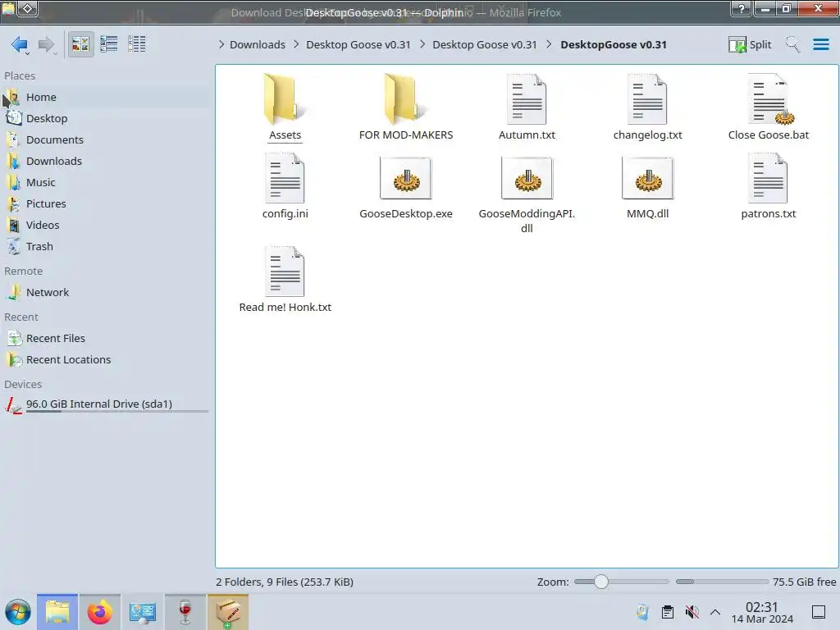
Task: Open Home in Places sidebar
Action: [106, 97]
